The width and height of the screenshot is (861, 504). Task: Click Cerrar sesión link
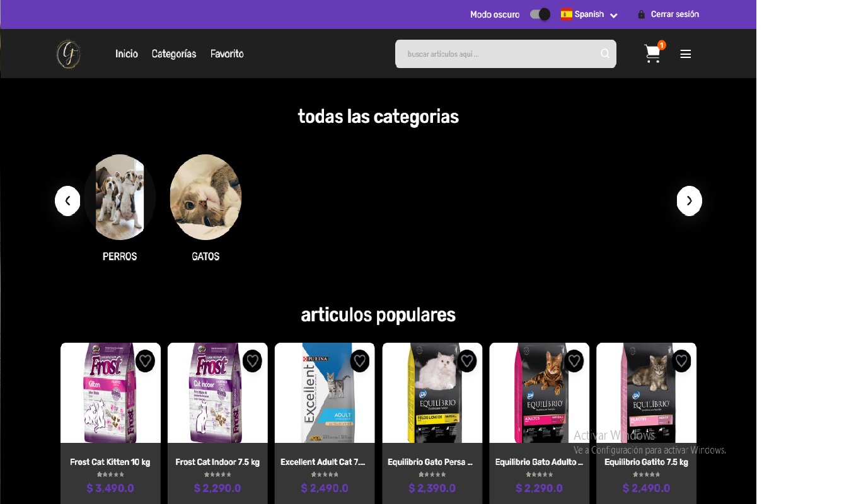point(675,14)
